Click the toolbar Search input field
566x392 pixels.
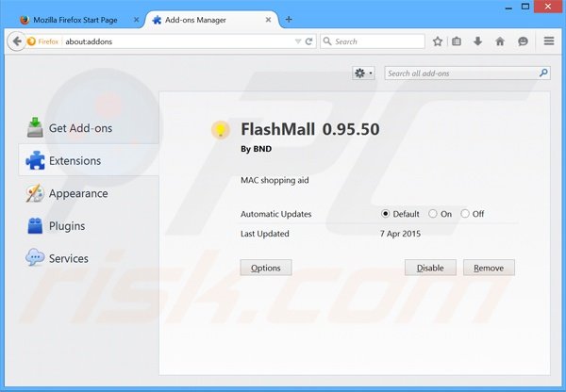point(373,41)
